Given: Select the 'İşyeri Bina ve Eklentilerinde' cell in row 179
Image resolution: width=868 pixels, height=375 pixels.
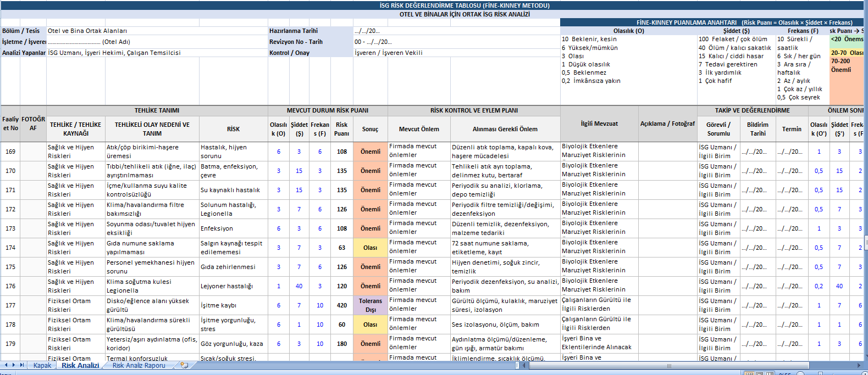Looking at the screenshot, I should pyautogui.click(x=599, y=344).
